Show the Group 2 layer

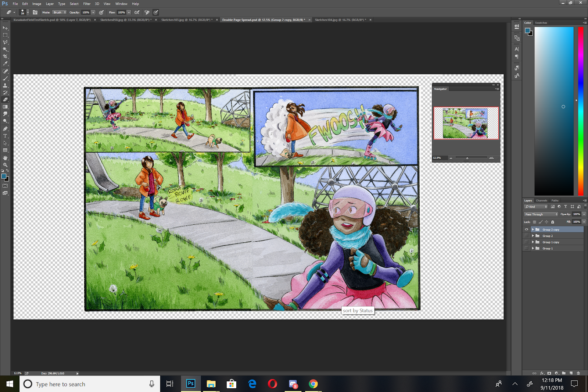(526, 236)
